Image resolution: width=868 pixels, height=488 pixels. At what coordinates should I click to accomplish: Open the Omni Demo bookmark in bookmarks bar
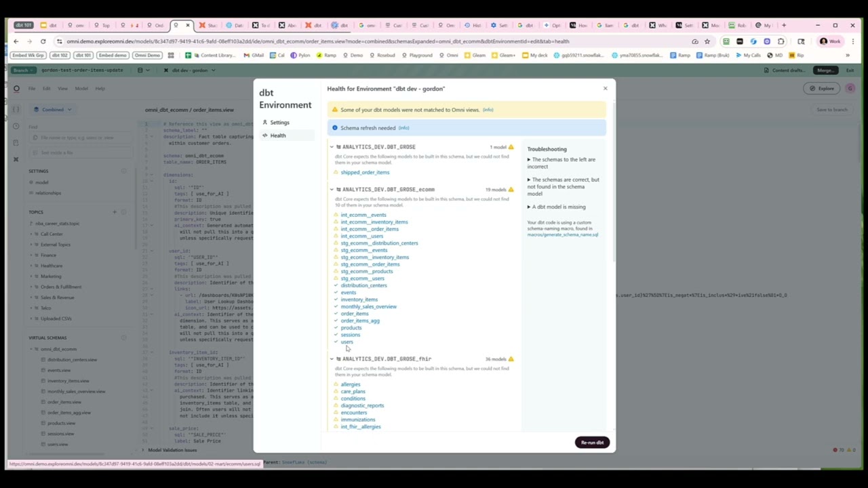148,56
